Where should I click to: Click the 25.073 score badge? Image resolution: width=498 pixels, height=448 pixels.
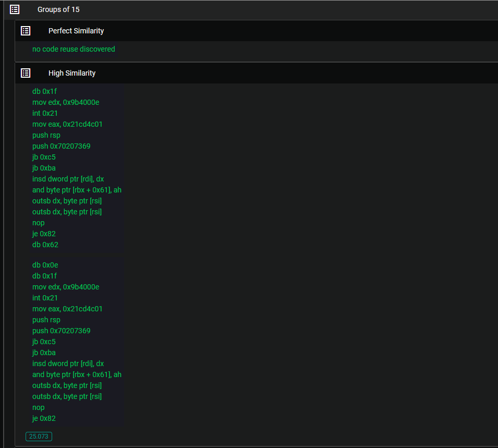39,436
